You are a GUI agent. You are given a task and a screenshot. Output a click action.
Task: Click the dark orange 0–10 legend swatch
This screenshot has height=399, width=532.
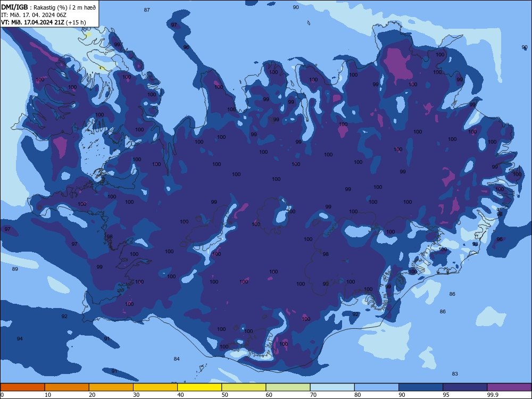22,387
